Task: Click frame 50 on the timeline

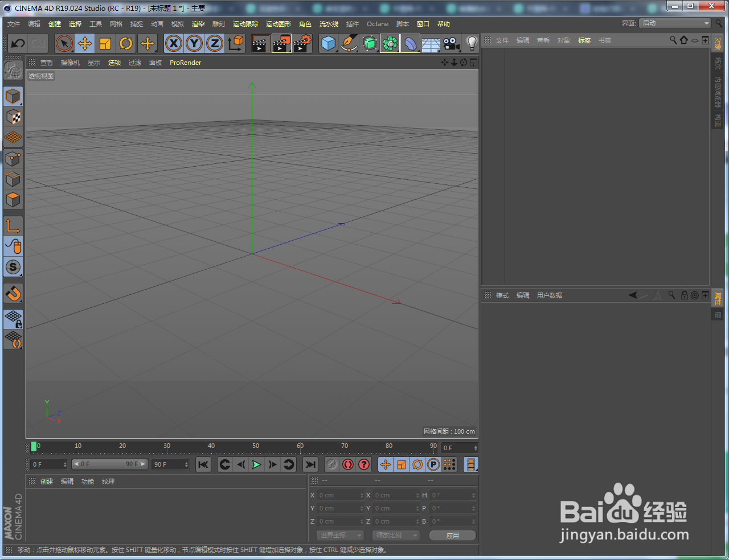Action: [256, 447]
